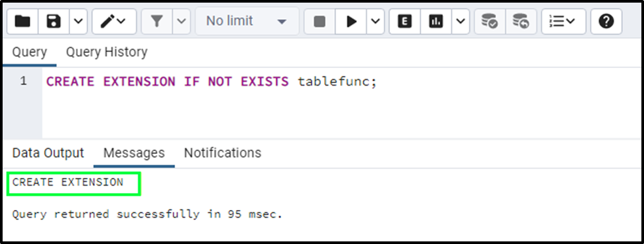644x244 pixels.
Task: Run Explain Analyze chart icon
Action: (x=436, y=22)
